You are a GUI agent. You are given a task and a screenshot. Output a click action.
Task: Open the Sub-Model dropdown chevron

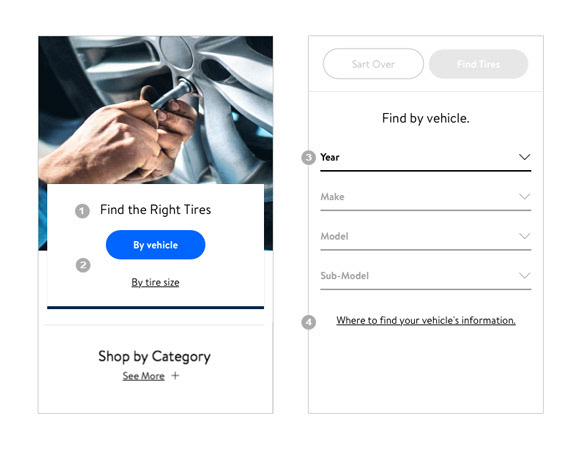tap(525, 275)
